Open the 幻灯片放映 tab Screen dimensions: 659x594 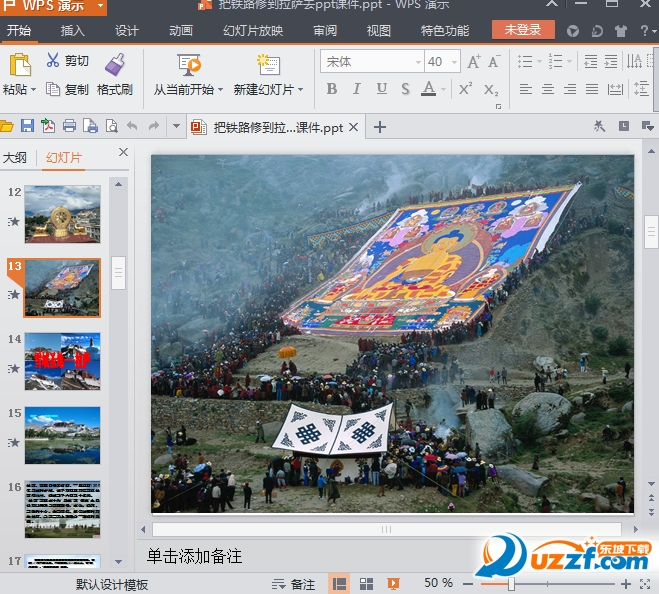[253, 31]
